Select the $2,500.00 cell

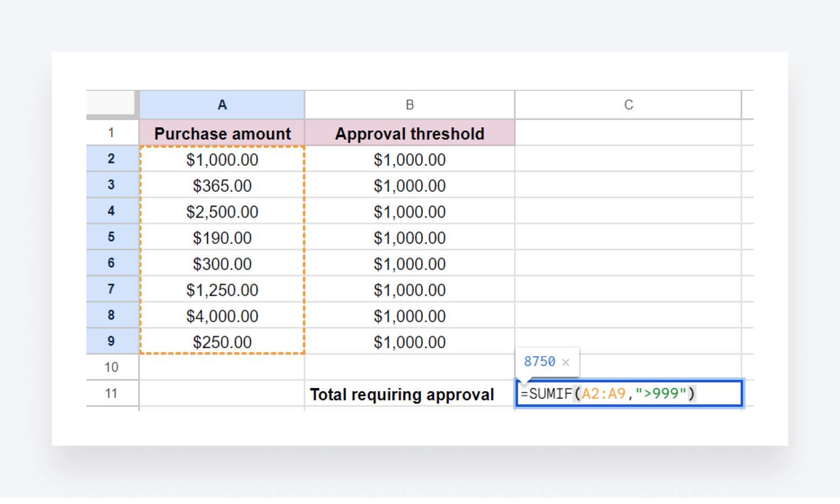[222, 211]
